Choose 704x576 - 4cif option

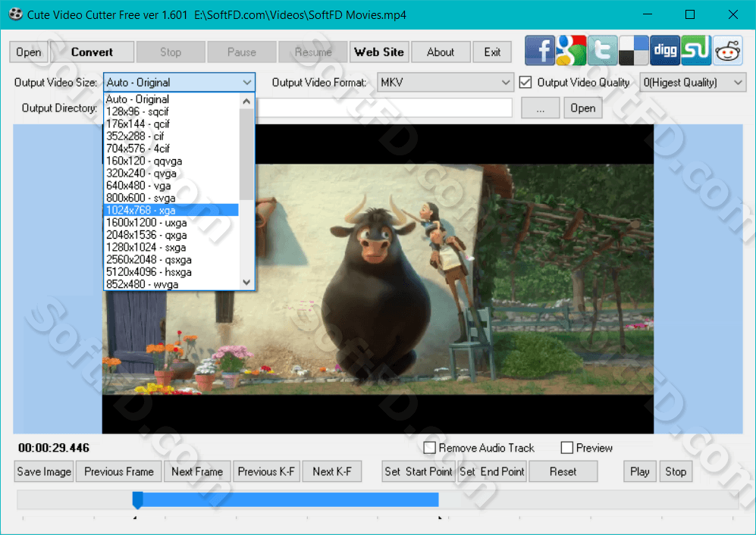[171, 149]
